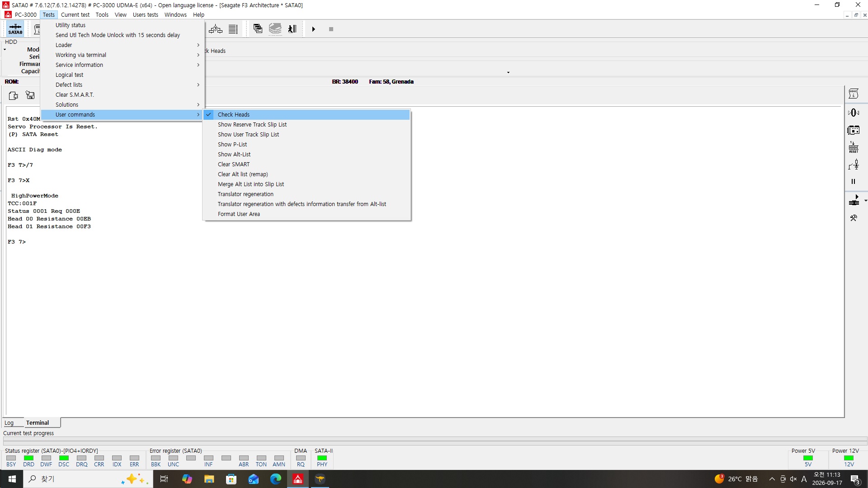Click the stacked windows toolbar icon
Image resolution: width=868 pixels, height=488 pixels.
click(x=258, y=29)
